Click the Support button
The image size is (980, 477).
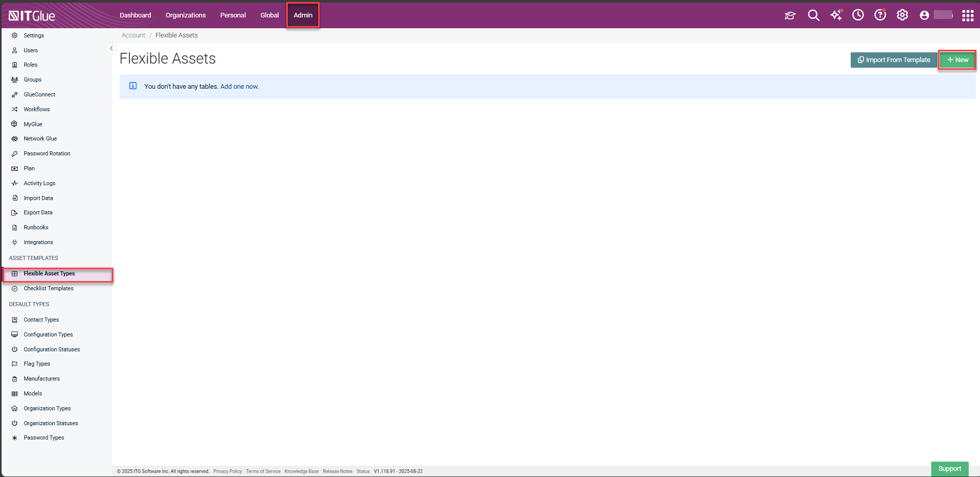point(950,469)
